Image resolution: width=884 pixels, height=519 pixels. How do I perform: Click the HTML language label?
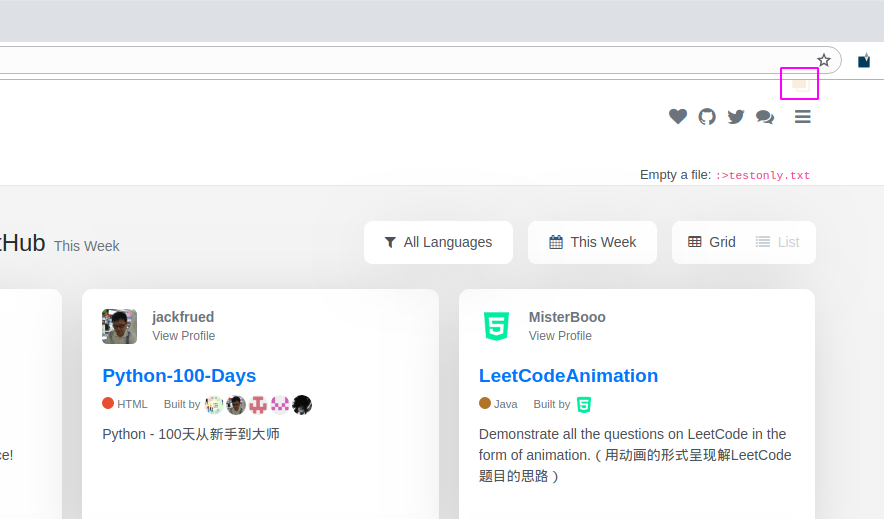point(125,404)
